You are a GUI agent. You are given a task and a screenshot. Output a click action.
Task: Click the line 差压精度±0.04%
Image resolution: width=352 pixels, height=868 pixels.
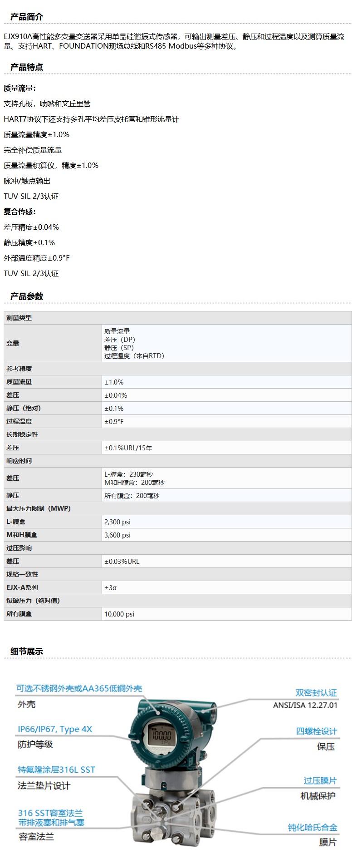(31, 227)
